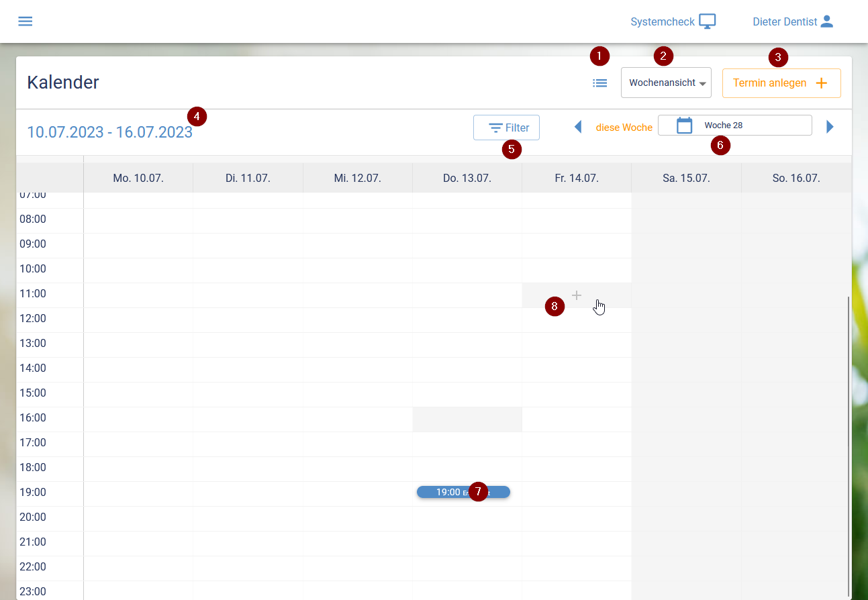Screen dimensions: 868x600
Task: Click the profile icon next to Dieter Dentist
Action: tap(827, 21)
